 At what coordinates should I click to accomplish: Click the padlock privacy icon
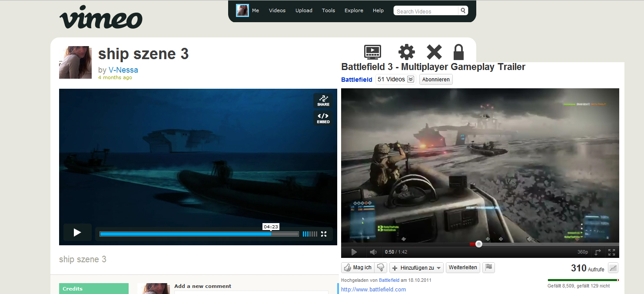coord(458,52)
